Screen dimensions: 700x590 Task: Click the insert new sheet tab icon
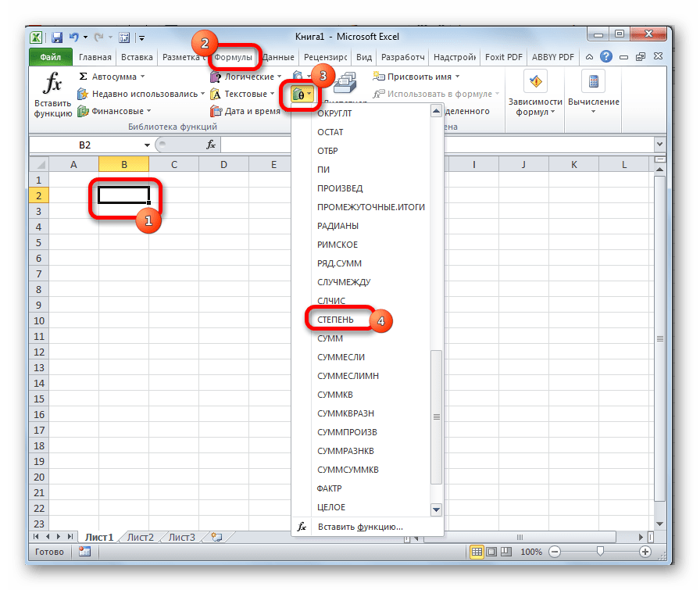(x=216, y=537)
